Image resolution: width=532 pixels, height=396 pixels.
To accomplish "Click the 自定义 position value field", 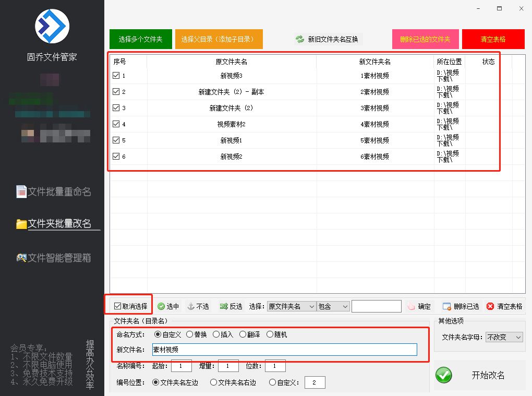I will (315, 382).
